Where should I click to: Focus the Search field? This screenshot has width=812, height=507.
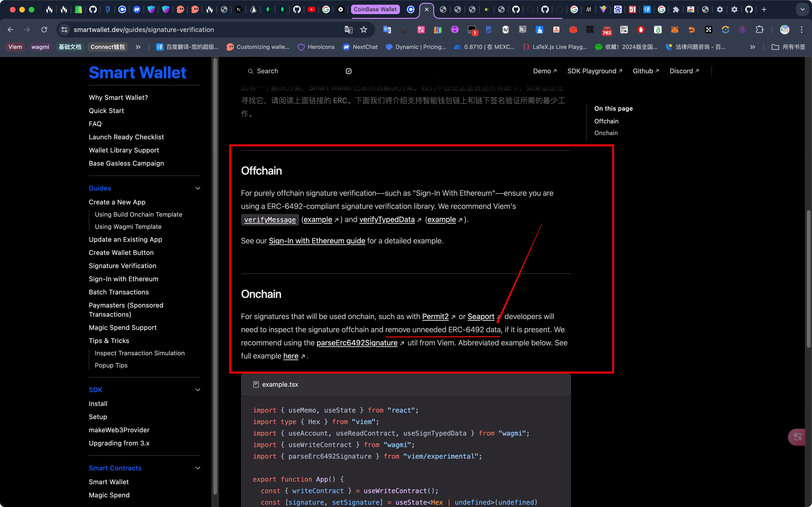pos(299,71)
